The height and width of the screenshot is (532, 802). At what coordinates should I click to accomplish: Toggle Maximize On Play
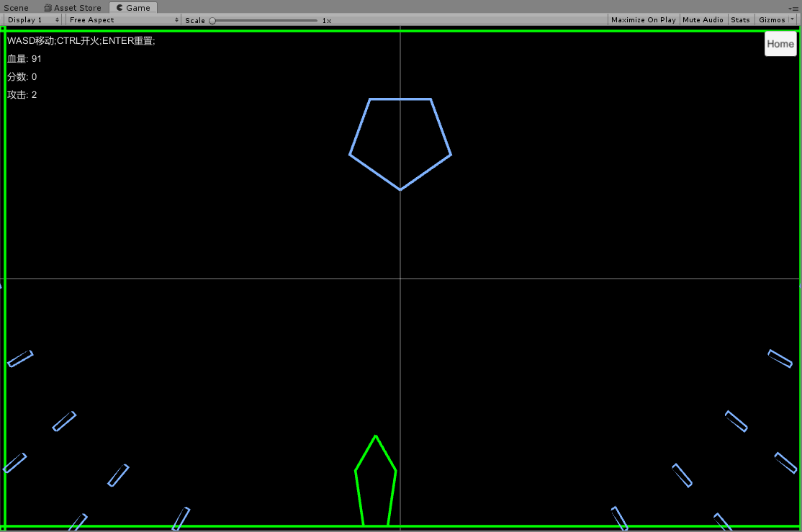point(644,20)
